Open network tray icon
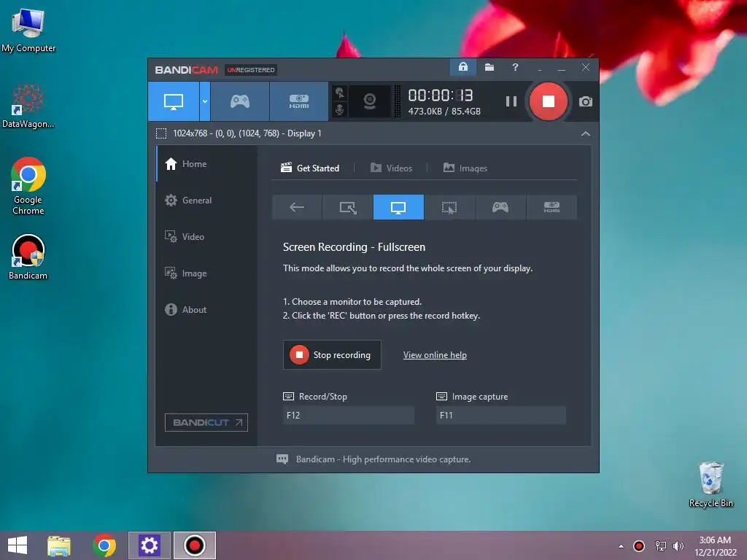747x560 pixels. 660,546
